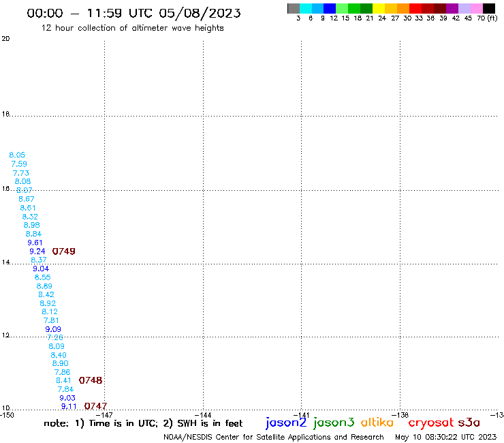Click the wave height value 7.59
Viewport: 504px width, 443px height.
click(x=19, y=164)
